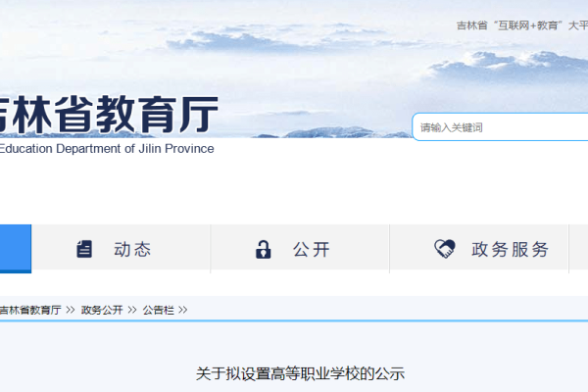
Task: Open the 动态 navigation tab label
Action: (132, 250)
